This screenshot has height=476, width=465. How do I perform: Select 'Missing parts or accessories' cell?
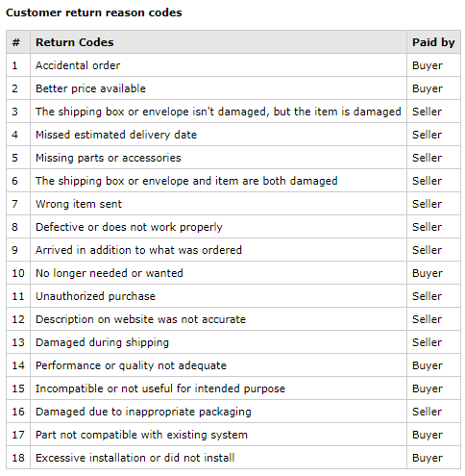click(109, 158)
